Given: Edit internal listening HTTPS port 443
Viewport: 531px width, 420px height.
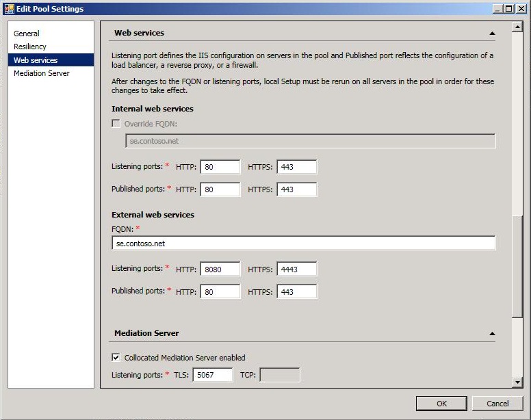Looking at the screenshot, I should tap(297, 167).
